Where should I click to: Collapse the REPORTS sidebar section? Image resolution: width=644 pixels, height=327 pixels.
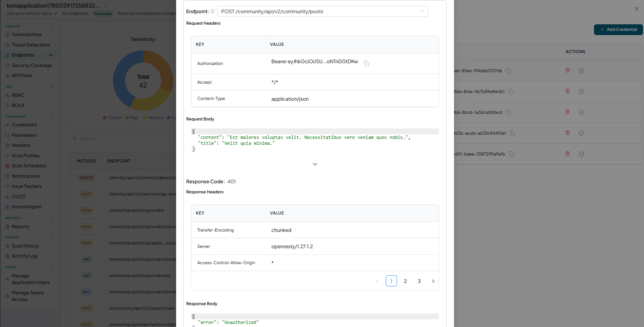pyautogui.click(x=52, y=218)
